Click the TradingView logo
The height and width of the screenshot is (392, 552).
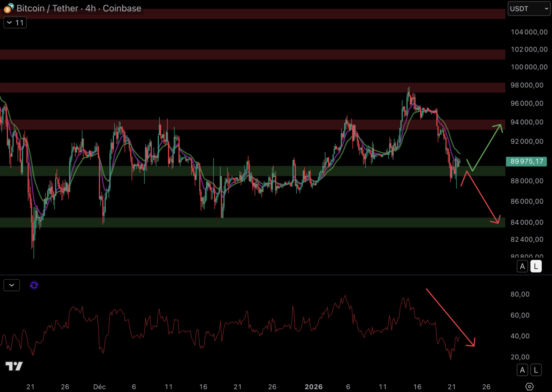click(x=14, y=366)
